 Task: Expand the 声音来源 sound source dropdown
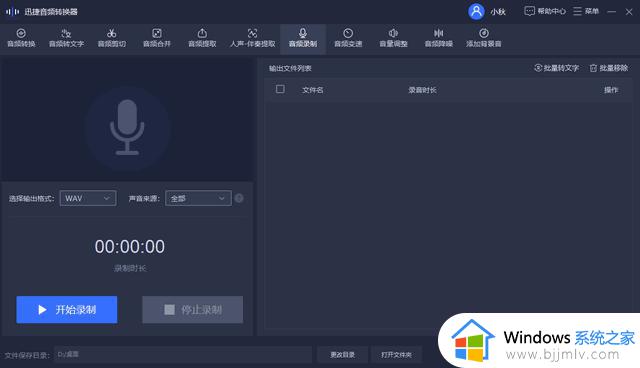198,198
